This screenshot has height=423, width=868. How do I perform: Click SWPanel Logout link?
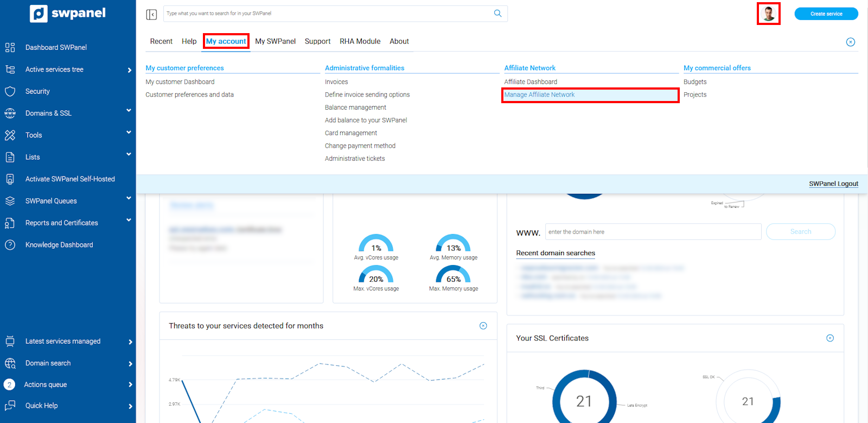(833, 184)
